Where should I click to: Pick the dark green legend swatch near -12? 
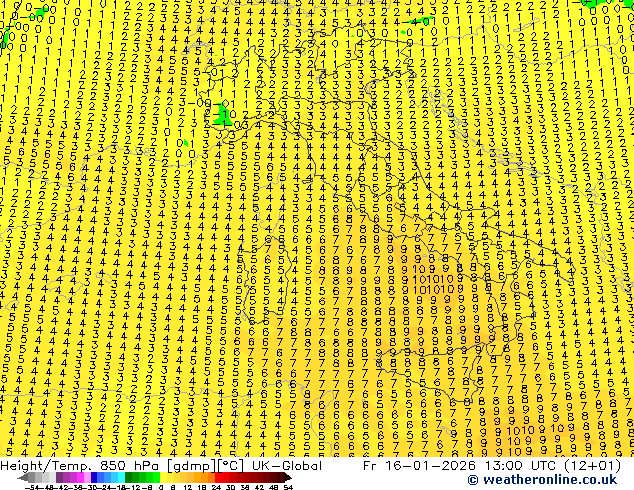click(128, 477)
